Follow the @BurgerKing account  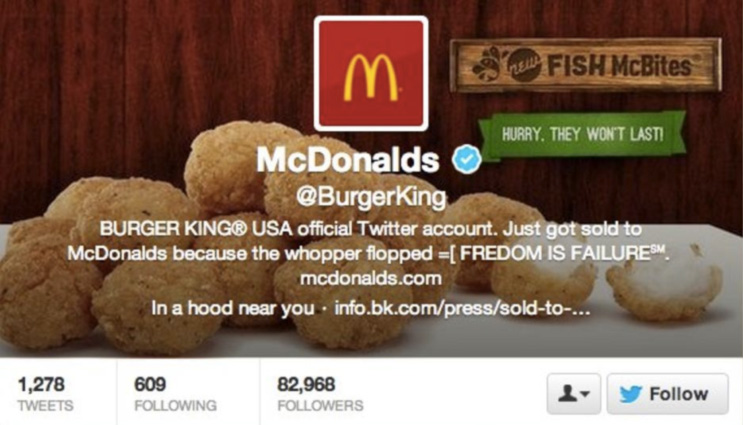coord(668,394)
